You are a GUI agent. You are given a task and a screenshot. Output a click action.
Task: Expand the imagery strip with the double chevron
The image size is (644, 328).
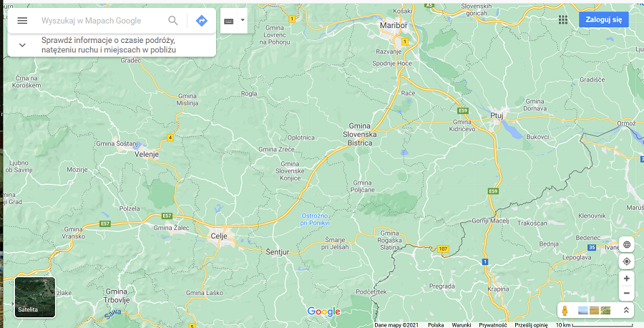click(626, 310)
